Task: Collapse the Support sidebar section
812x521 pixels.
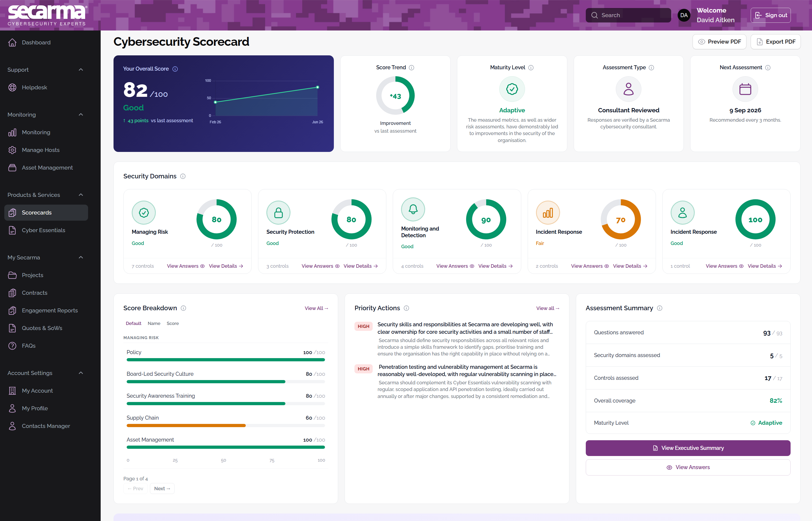Action: 81,70
